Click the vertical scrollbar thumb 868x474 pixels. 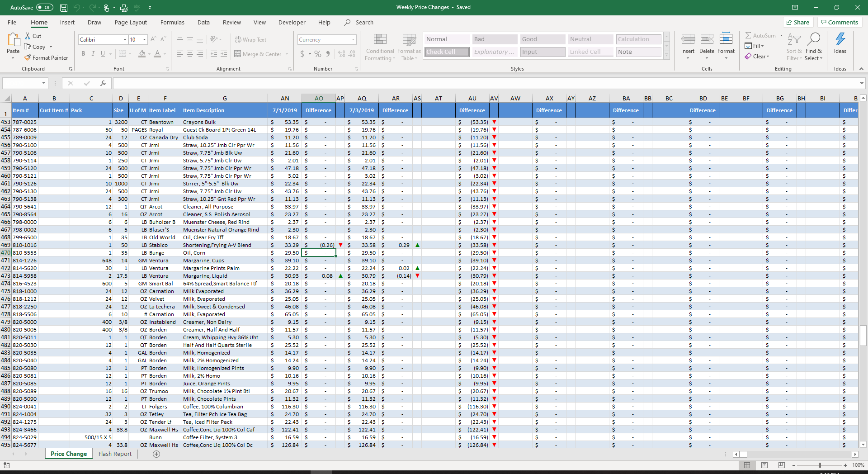(x=863, y=336)
